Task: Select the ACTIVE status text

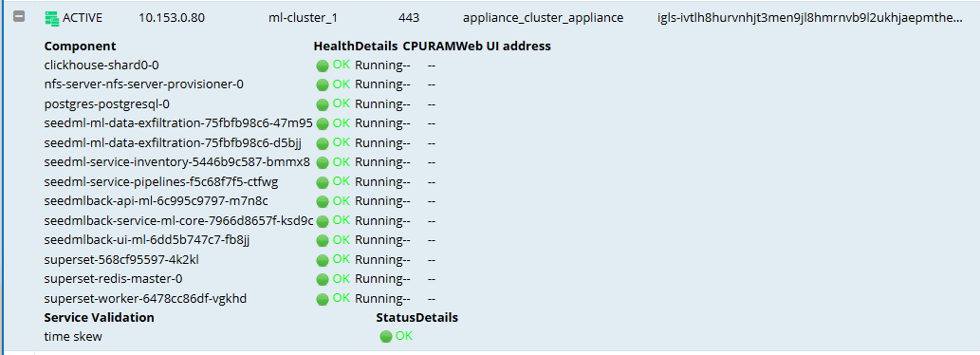Action: pos(83,18)
